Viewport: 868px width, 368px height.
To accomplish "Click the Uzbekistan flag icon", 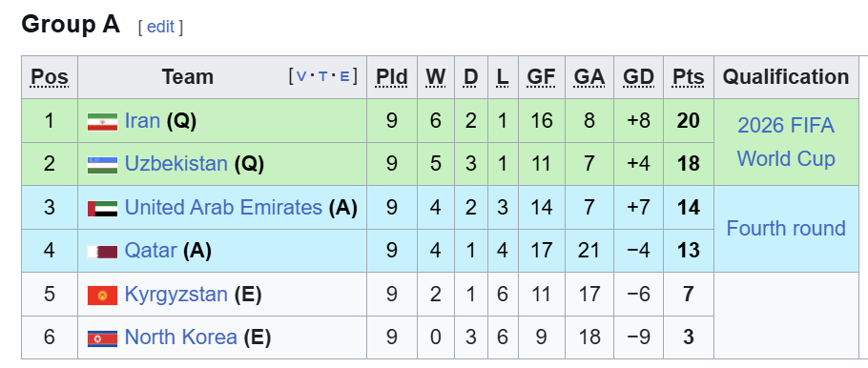I will pos(102,164).
